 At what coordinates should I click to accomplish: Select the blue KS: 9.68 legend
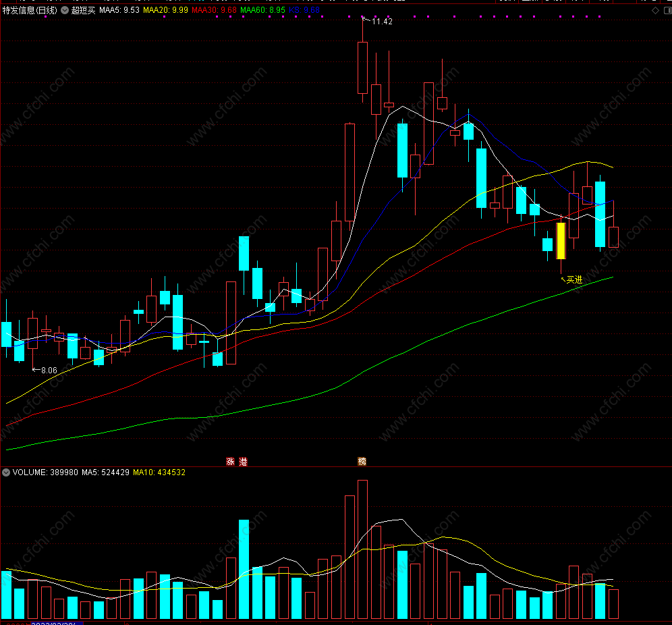[304, 10]
